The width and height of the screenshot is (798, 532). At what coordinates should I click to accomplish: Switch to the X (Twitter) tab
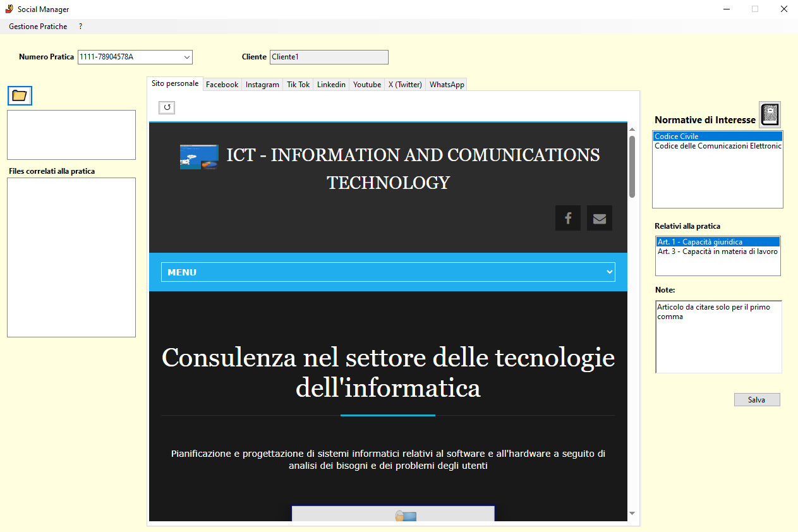pyautogui.click(x=405, y=85)
